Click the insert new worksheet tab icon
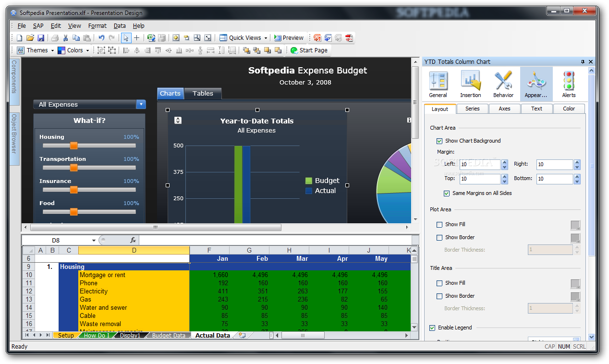The width and height of the screenshot is (609, 364). (242, 336)
